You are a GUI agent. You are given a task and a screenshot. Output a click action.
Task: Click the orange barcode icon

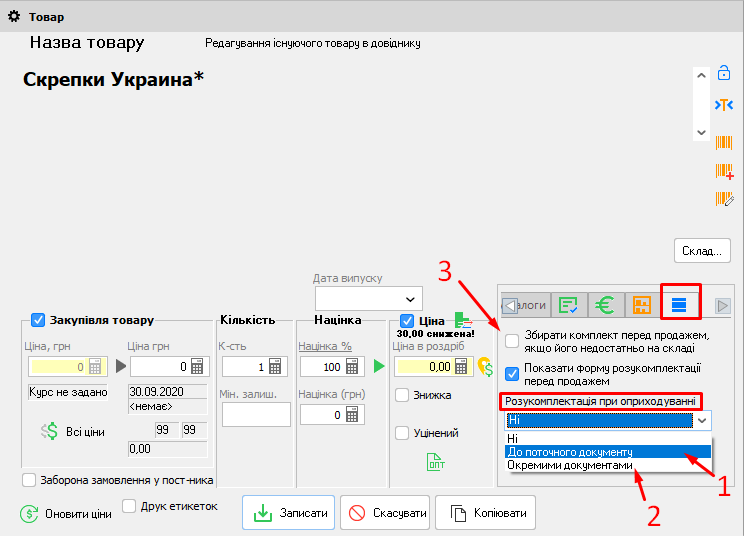(724, 142)
